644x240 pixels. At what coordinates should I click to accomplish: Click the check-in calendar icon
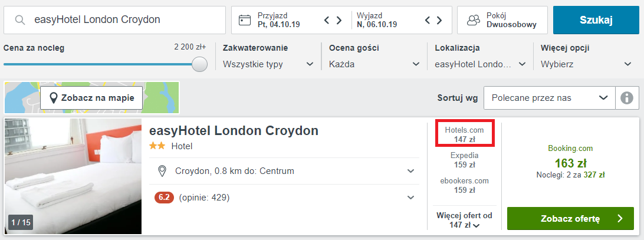245,20
